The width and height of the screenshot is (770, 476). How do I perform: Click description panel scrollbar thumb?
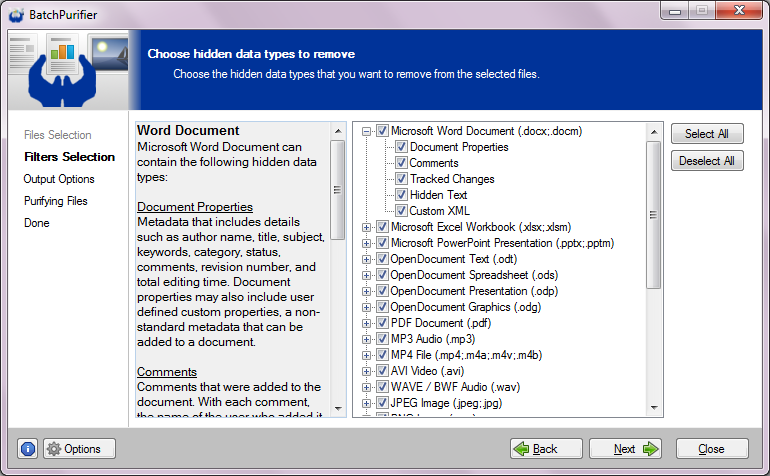tap(337, 190)
